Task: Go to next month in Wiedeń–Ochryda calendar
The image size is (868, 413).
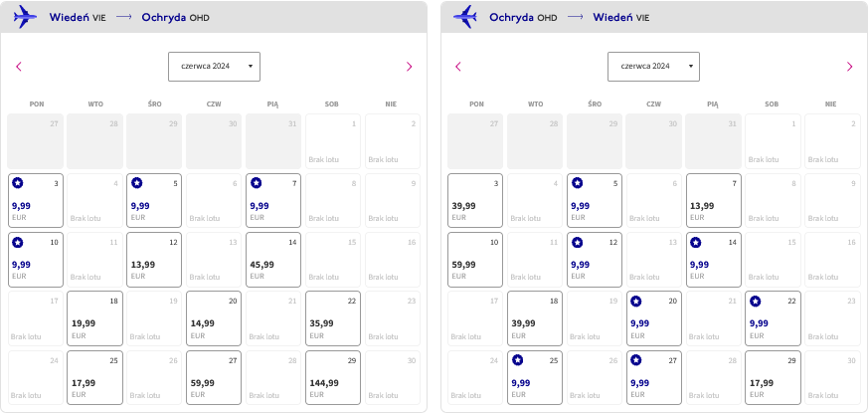Action: point(409,67)
